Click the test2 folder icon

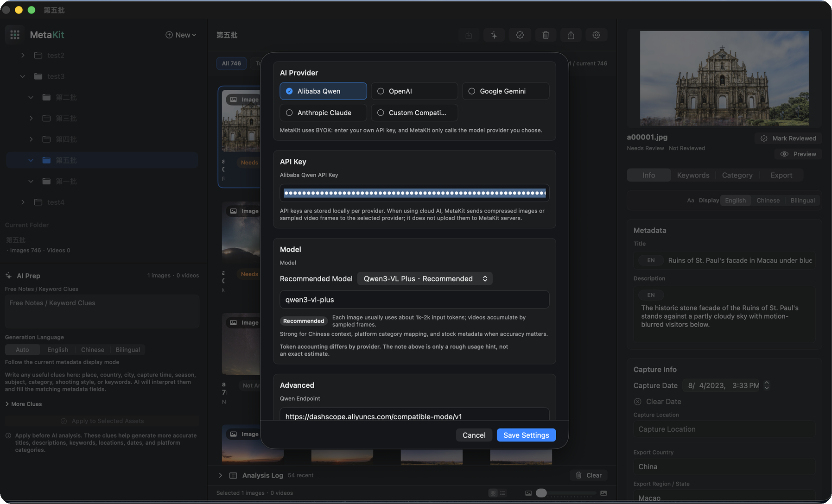[38, 55]
